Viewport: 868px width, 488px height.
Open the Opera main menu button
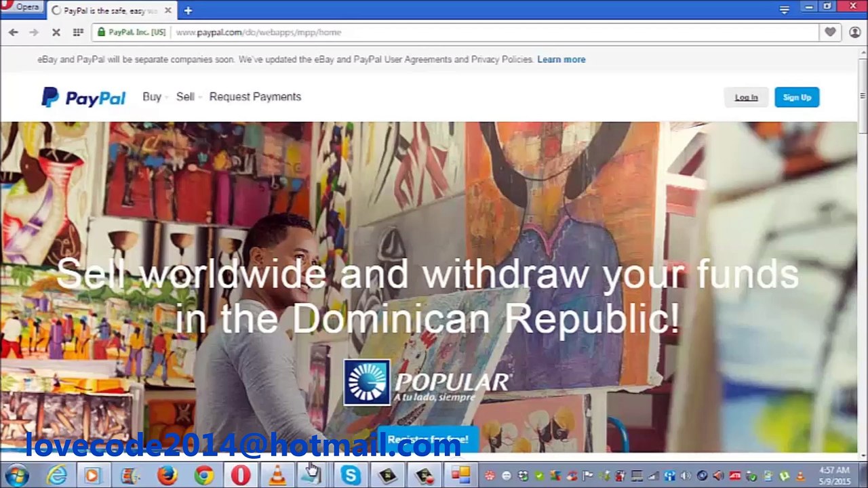pyautogui.click(x=22, y=7)
